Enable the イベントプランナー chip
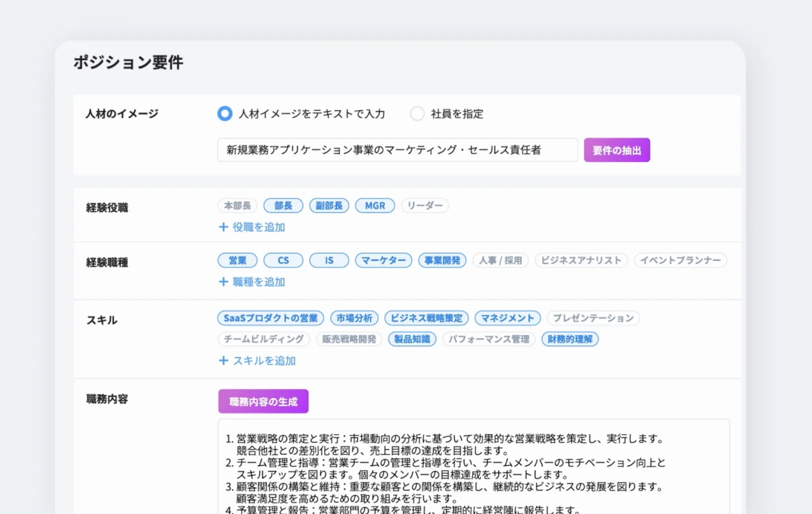Image resolution: width=812 pixels, height=514 pixels. (x=680, y=260)
